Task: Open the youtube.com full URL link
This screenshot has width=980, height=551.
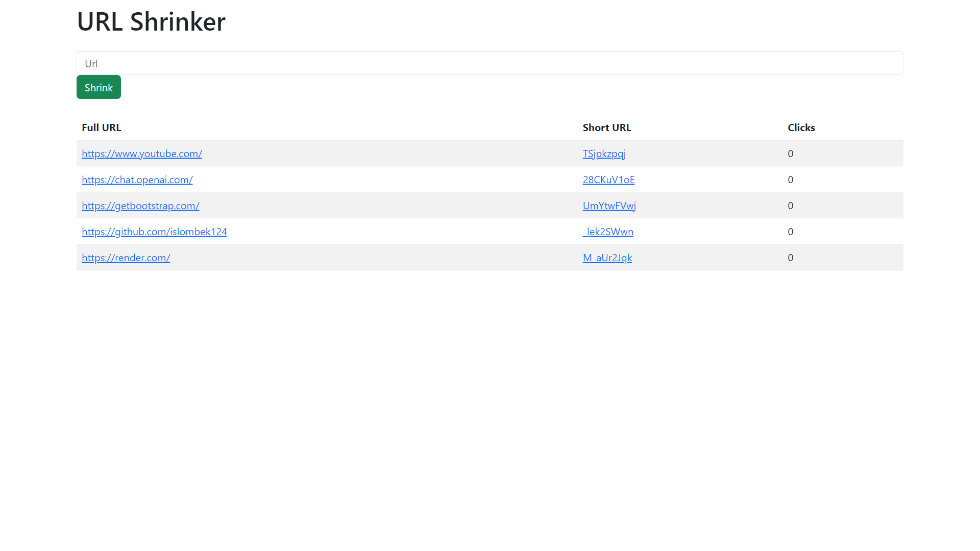Action: [x=142, y=154]
